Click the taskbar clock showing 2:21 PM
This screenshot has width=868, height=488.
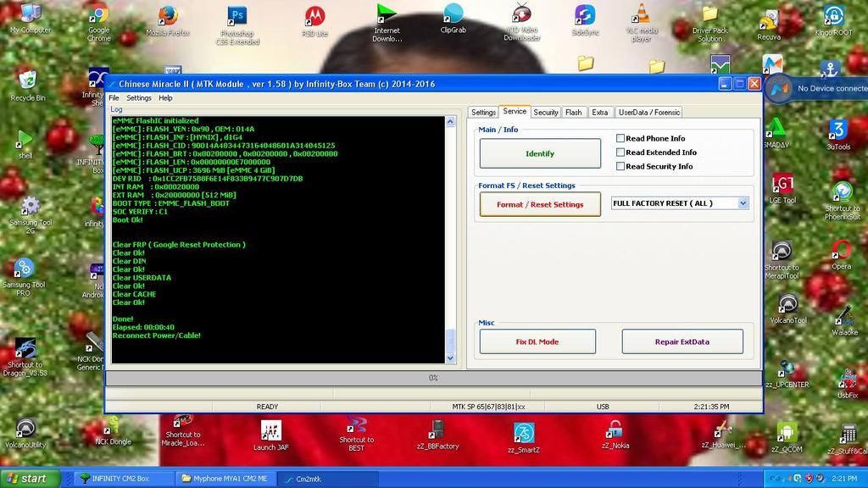point(844,479)
